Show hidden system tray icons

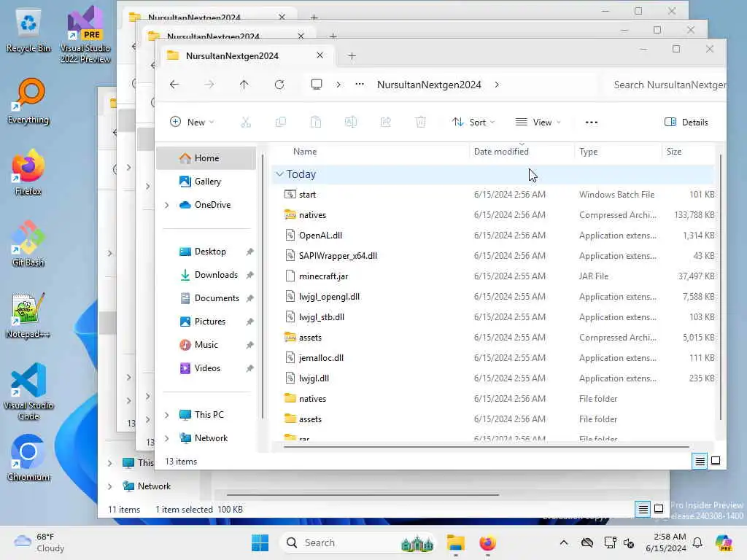coord(564,542)
